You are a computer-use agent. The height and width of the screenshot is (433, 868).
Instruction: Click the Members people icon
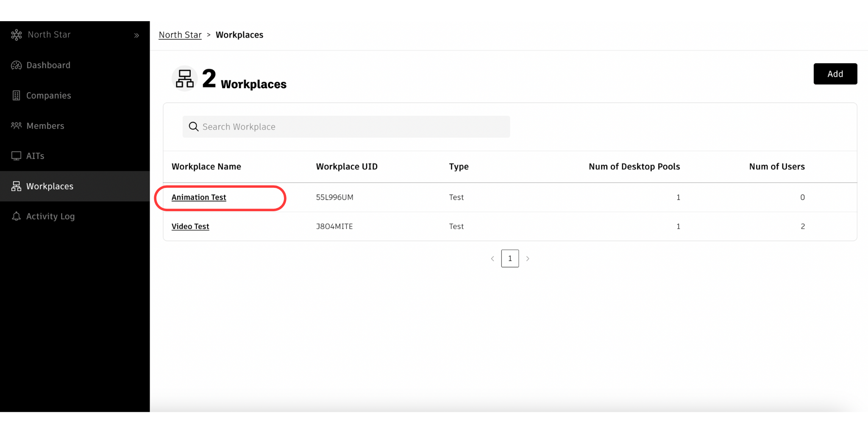coord(17,126)
